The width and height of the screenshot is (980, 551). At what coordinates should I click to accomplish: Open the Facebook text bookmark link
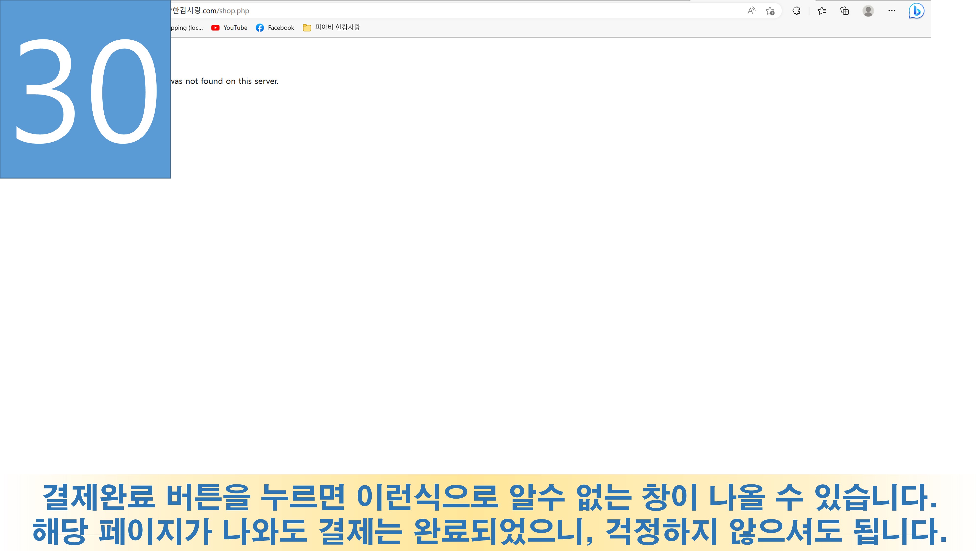(x=281, y=28)
